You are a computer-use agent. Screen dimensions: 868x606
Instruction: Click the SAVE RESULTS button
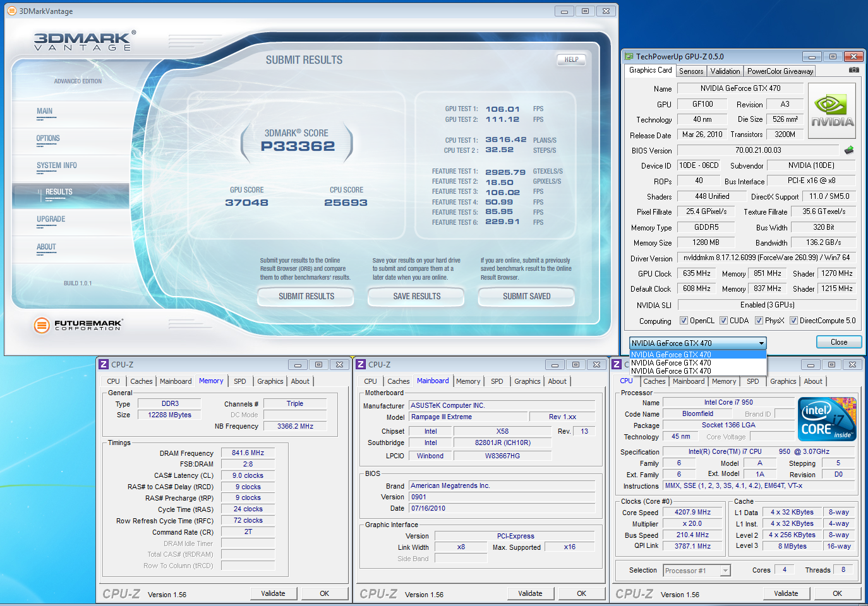point(416,296)
